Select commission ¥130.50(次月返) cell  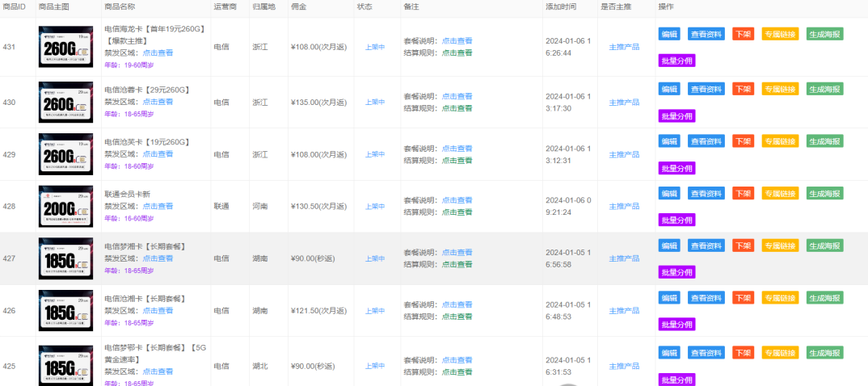point(318,206)
